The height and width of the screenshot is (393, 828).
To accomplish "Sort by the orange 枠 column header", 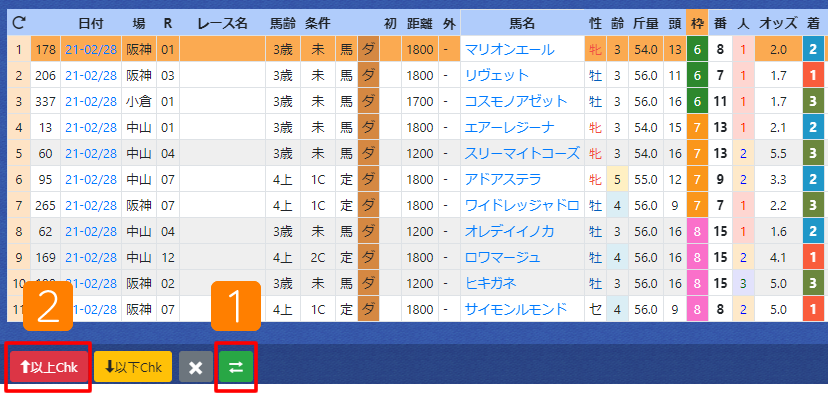I will click(697, 23).
